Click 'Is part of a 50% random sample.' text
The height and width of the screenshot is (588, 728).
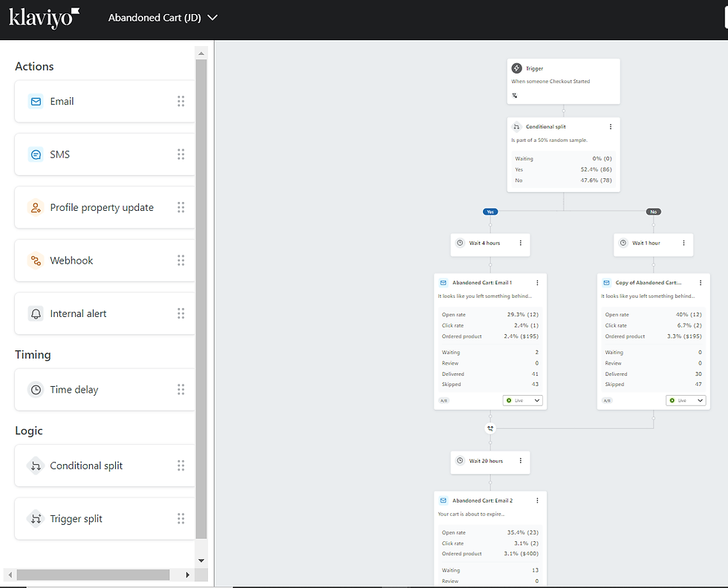549,140
